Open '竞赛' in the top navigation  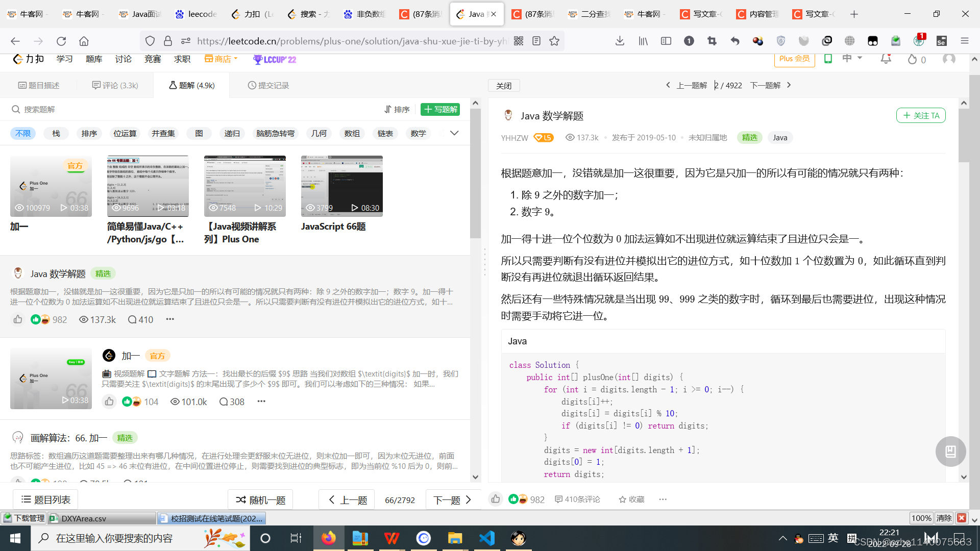tap(153, 59)
